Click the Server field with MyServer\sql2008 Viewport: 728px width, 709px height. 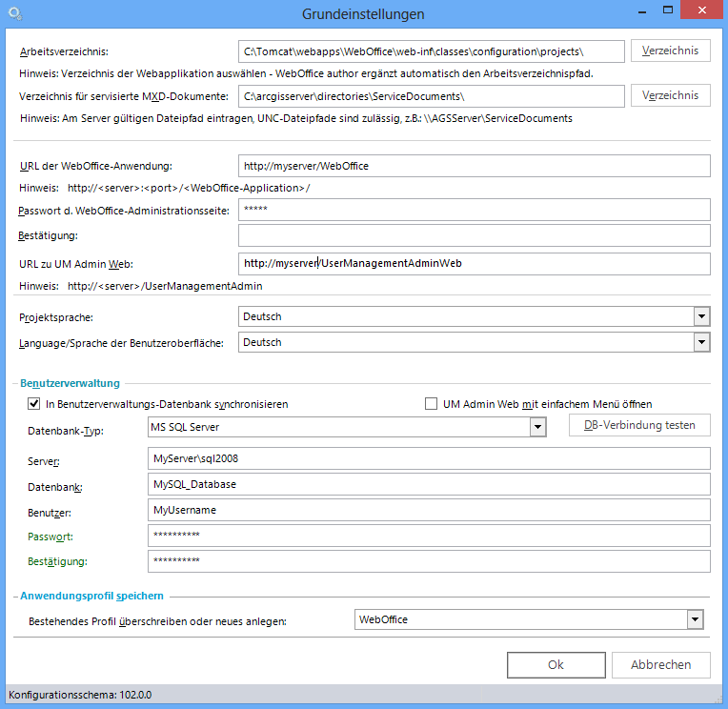point(429,458)
